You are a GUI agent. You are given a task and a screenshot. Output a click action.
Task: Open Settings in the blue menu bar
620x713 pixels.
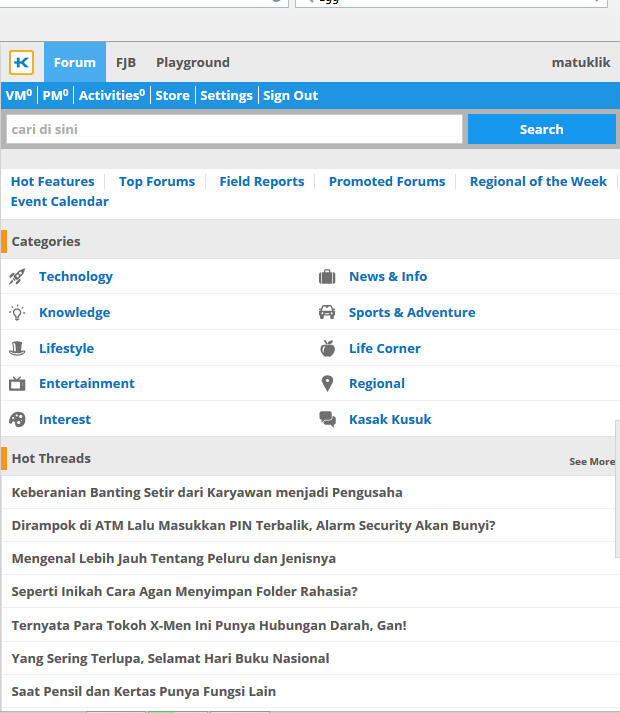coord(226,96)
